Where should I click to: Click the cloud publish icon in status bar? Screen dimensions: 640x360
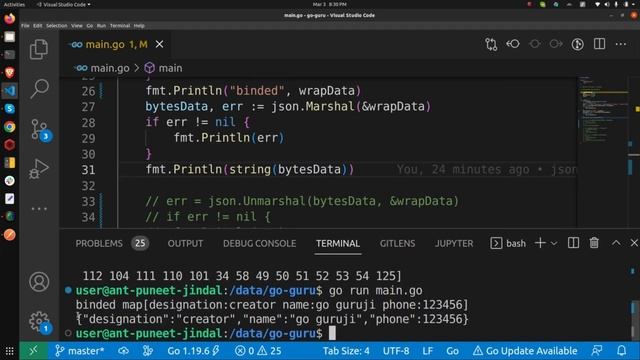(x=123, y=351)
